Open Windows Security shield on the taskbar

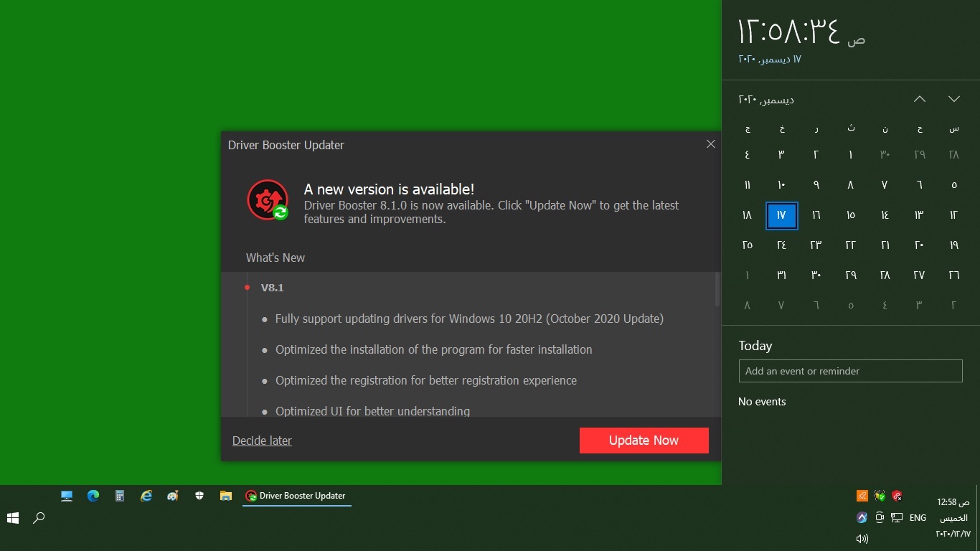199,496
